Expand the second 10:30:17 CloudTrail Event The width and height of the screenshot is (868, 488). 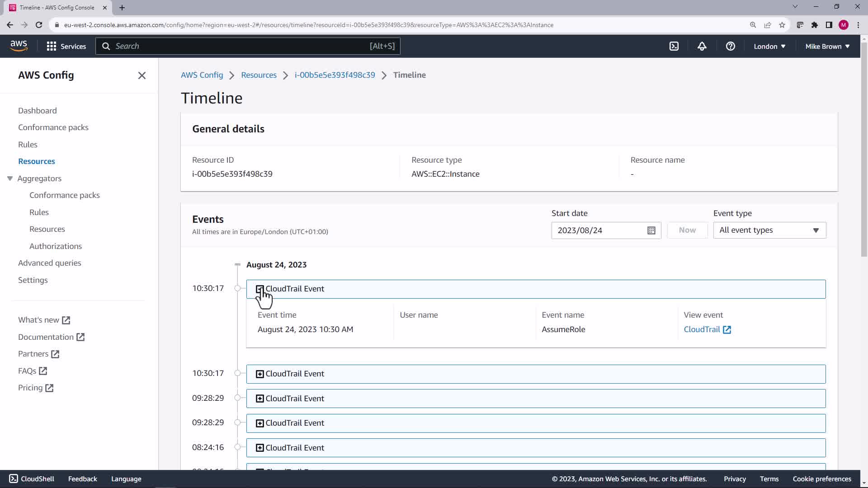(x=259, y=374)
